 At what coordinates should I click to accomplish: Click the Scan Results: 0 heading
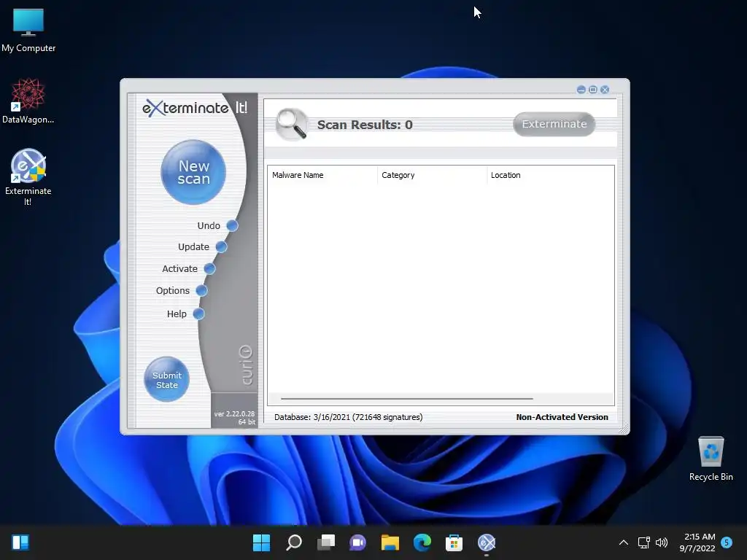(x=365, y=125)
